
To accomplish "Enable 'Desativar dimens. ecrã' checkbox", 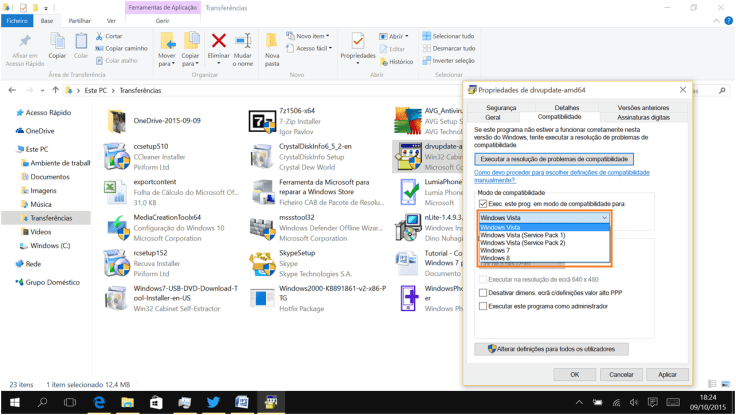I will tap(483, 293).
